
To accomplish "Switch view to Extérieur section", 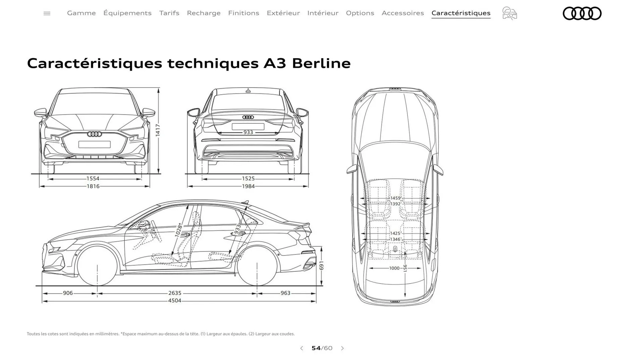I will (283, 13).
